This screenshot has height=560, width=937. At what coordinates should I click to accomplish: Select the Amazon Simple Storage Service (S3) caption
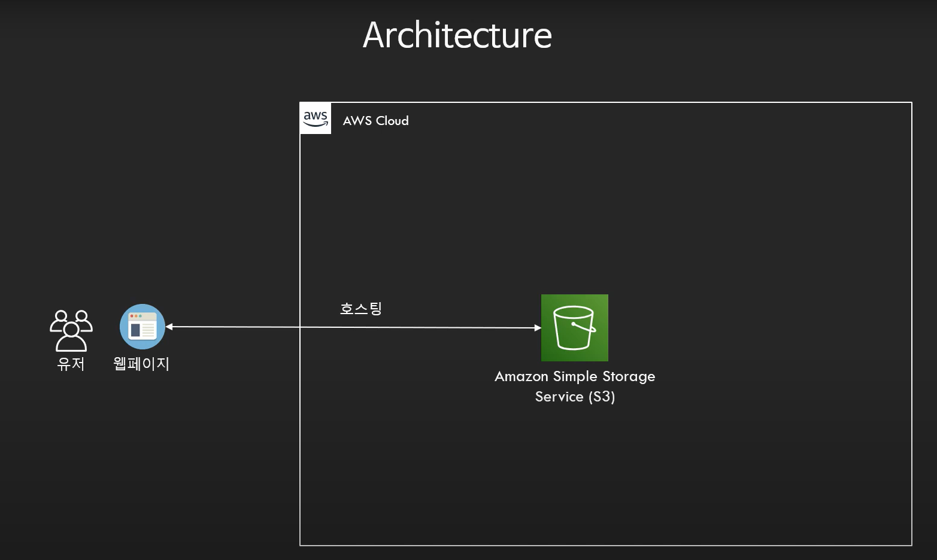click(575, 386)
